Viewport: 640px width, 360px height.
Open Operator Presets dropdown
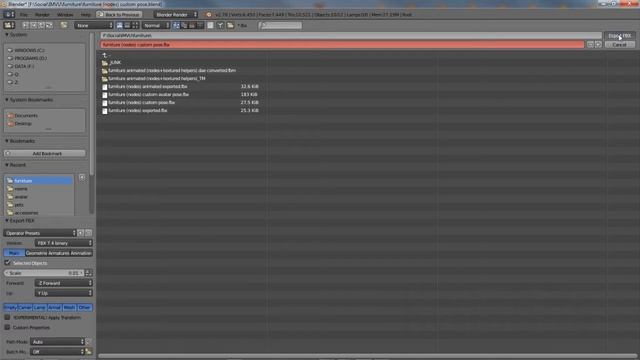40,233
